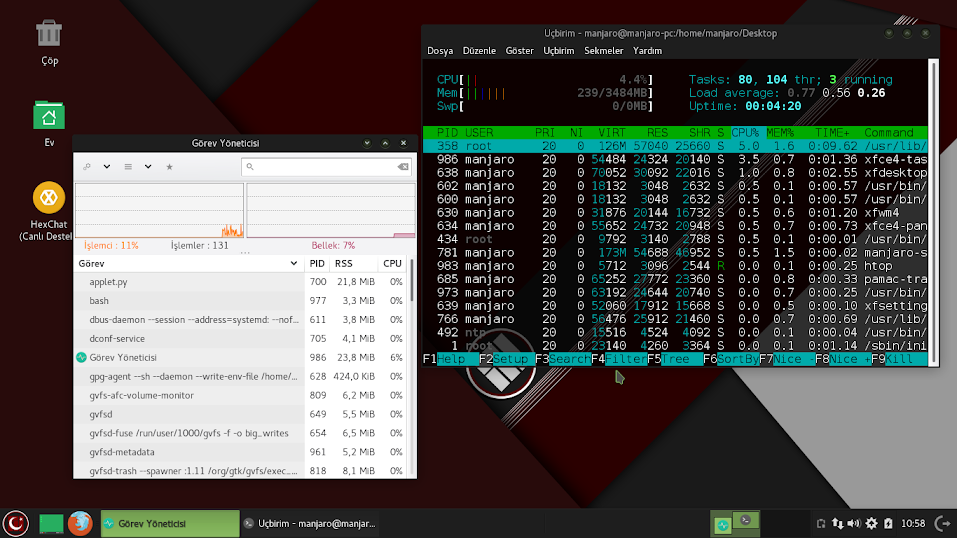Click the Görev Yöneticisi title bar chevron-up button
This screenshot has height=538, width=957.
coord(385,143)
